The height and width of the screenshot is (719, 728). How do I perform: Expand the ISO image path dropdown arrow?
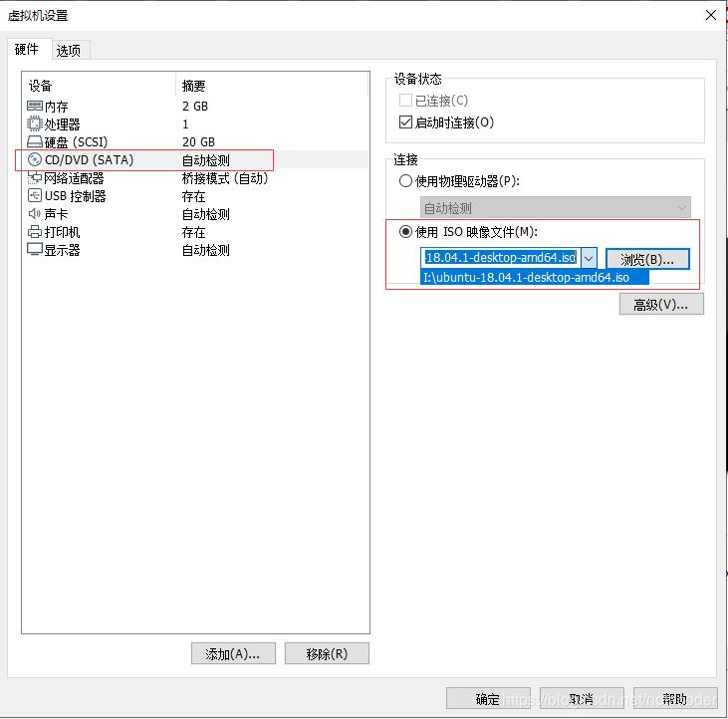point(588,258)
